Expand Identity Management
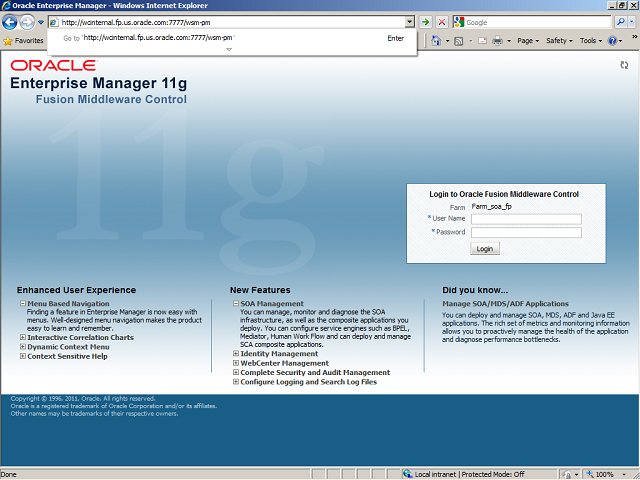This screenshot has height=480, width=640. pyautogui.click(x=236, y=353)
